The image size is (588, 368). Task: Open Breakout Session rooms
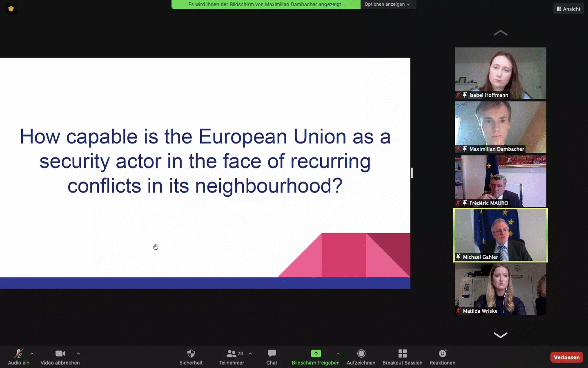click(402, 354)
